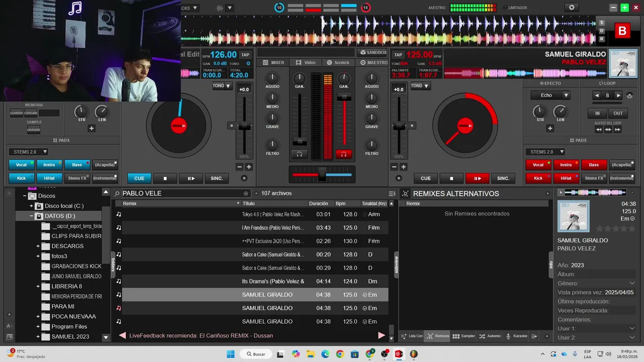Viewport: 644px width, 362px height.
Task: Click the left deck SINC. button
Action: (x=217, y=178)
